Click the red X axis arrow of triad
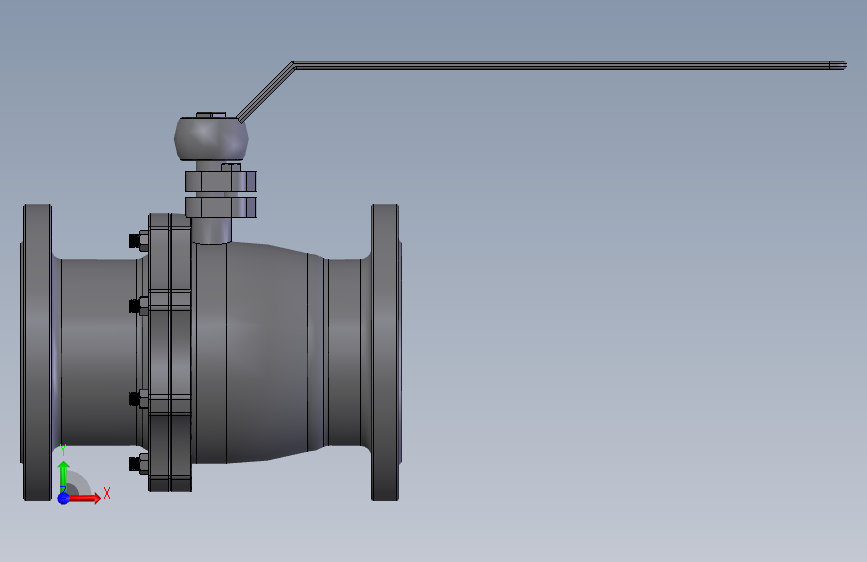 click(85, 498)
